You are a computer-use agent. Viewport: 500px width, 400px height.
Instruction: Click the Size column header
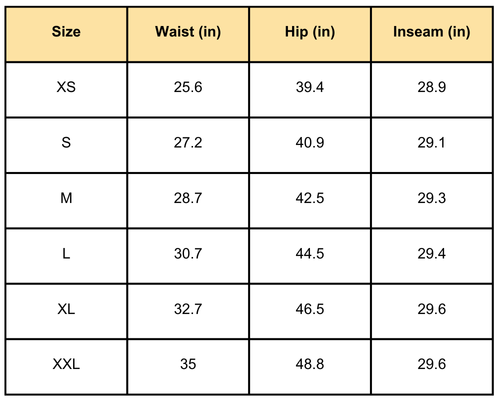pyautogui.click(x=66, y=35)
